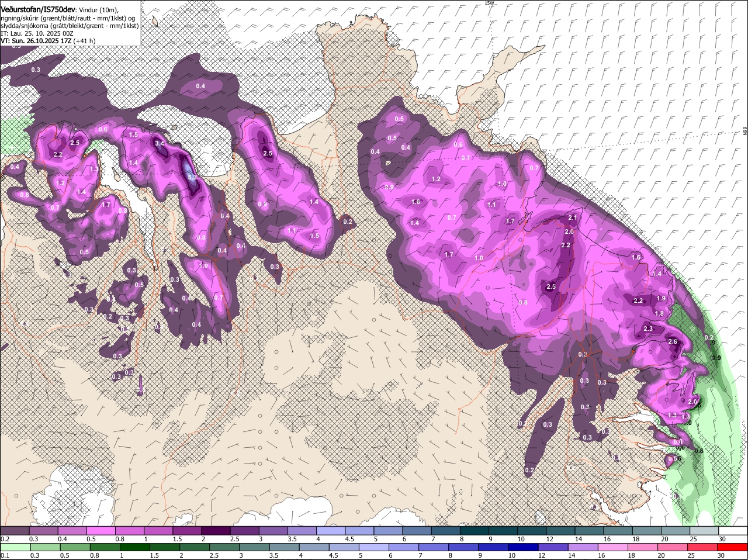Click the '0.8' number under lower legend row

pyautogui.click(x=94, y=556)
